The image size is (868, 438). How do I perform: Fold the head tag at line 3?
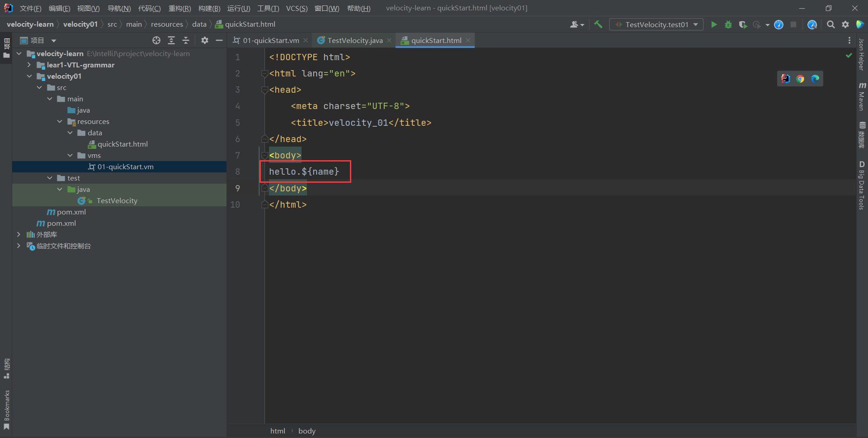coord(264,90)
